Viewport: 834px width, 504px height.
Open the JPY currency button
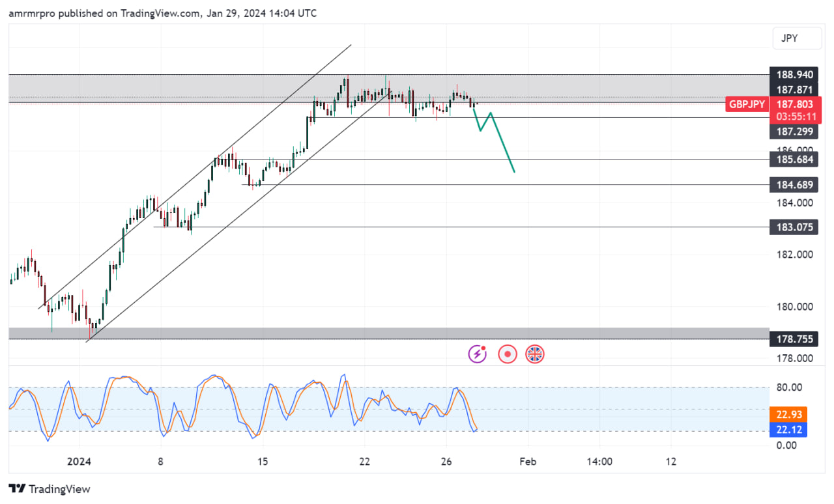pos(797,38)
